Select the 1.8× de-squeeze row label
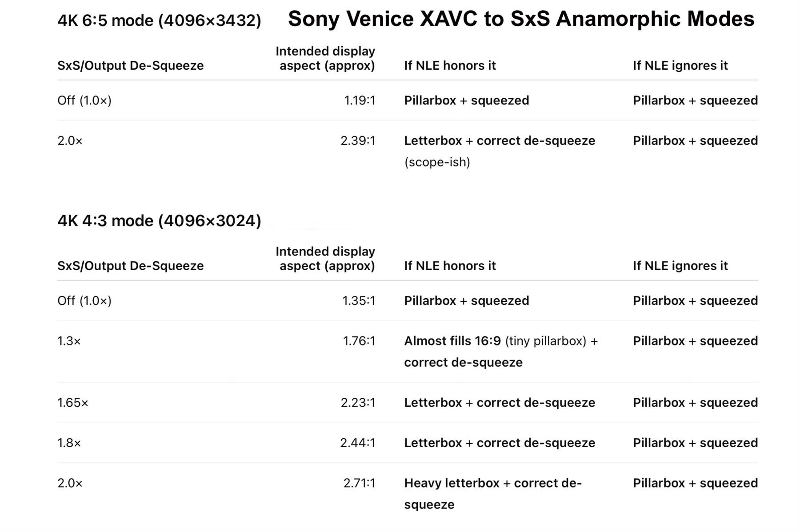This screenshot has height=532, width=800. (69, 443)
